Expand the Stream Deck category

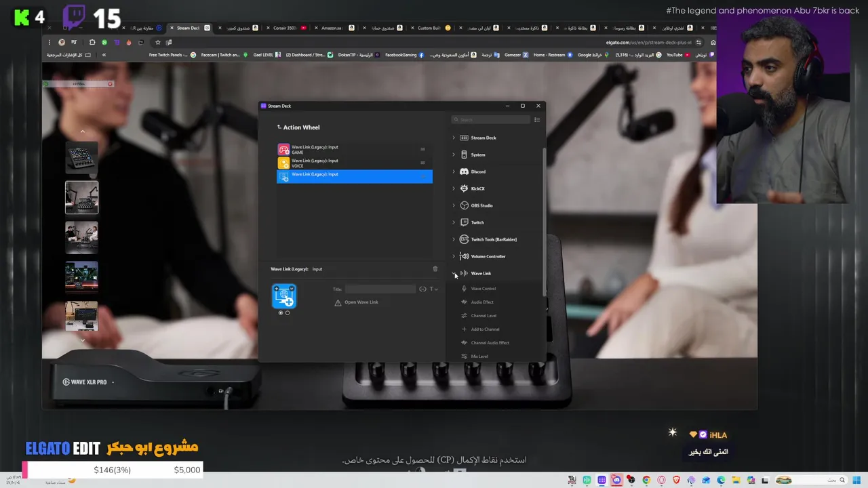tap(454, 138)
